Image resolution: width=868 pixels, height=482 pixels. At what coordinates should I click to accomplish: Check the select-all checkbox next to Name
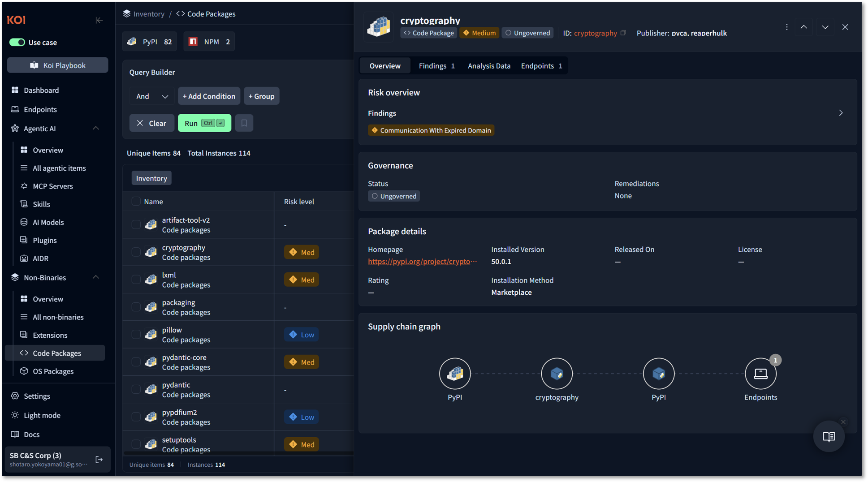point(136,201)
